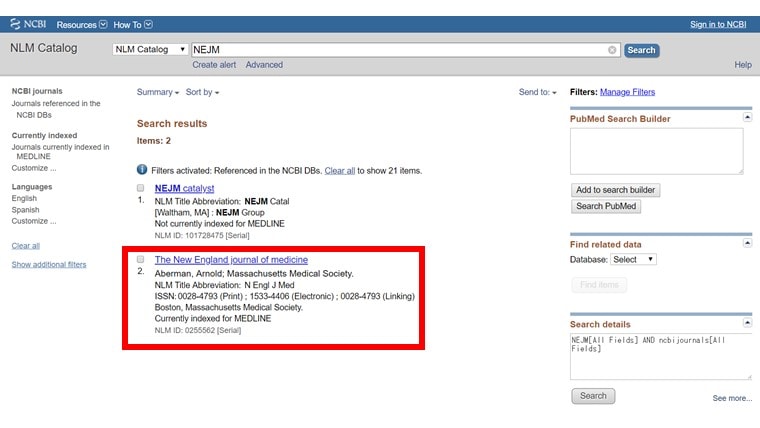Image resolution: width=760 pixels, height=428 pixels.
Task: Filter by Spanish language
Action: pos(26,210)
